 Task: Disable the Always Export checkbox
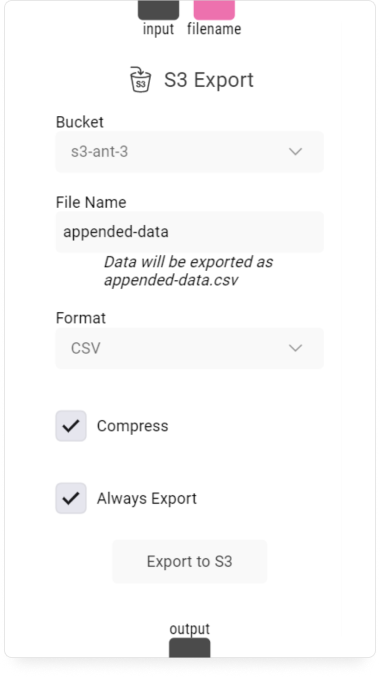(x=71, y=498)
